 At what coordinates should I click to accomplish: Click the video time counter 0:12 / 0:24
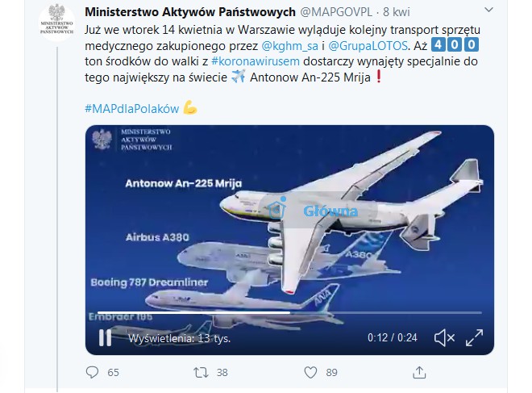pyautogui.click(x=393, y=337)
